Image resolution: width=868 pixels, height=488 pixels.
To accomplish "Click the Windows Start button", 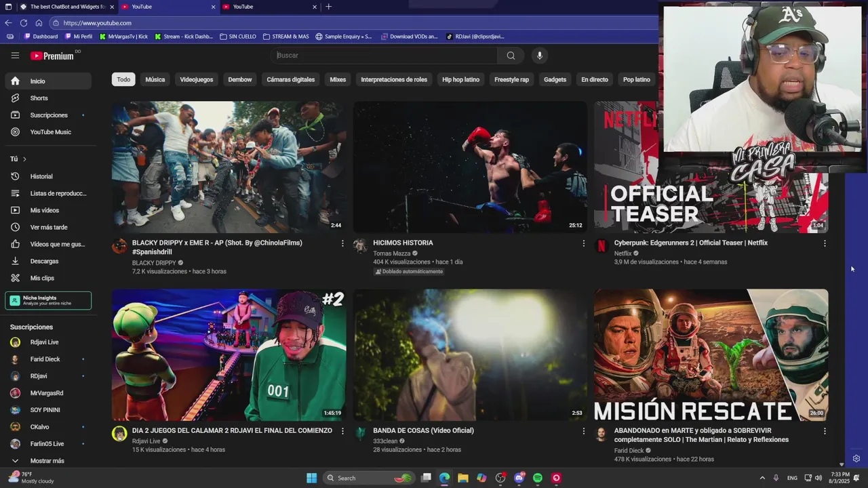I will tap(311, 478).
